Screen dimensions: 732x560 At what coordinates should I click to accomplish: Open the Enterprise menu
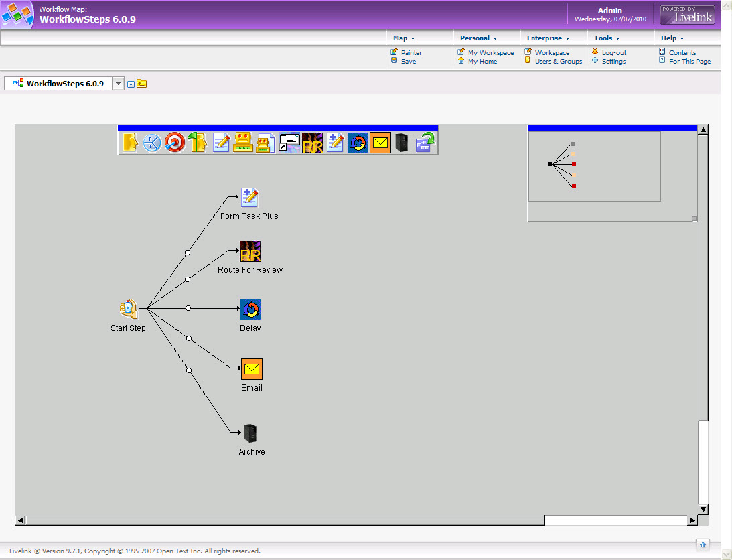click(x=548, y=38)
